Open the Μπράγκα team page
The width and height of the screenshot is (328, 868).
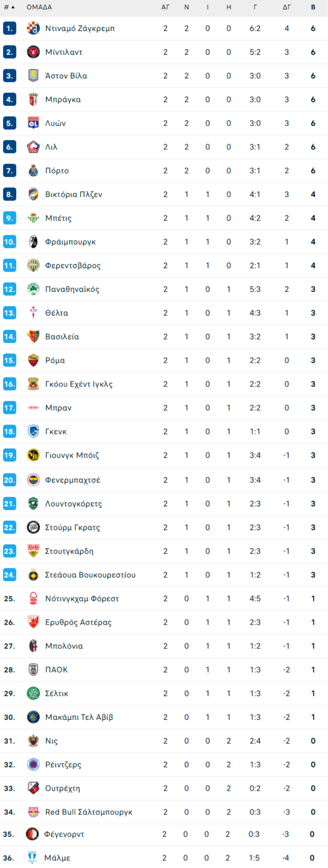pyautogui.click(x=63, y=99)
